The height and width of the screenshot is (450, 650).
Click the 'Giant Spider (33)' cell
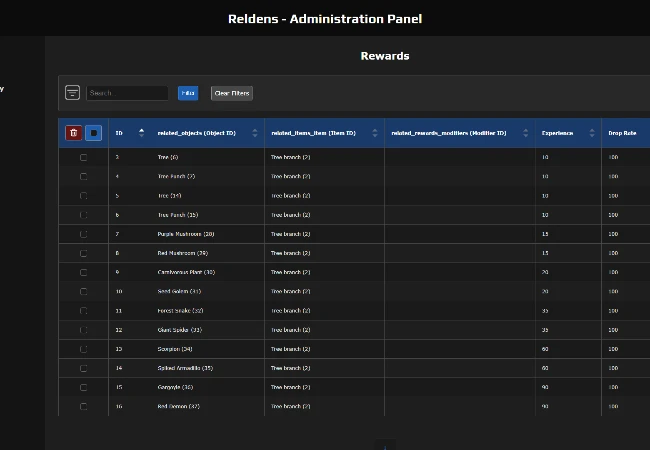[x=179, y=330]
